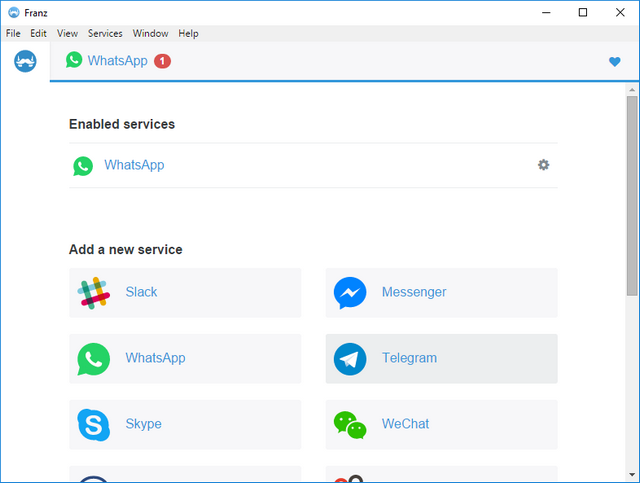Click the vertical scrollbar thumb
This screenshot has width=640, height=483.
[x=632, y=196]
